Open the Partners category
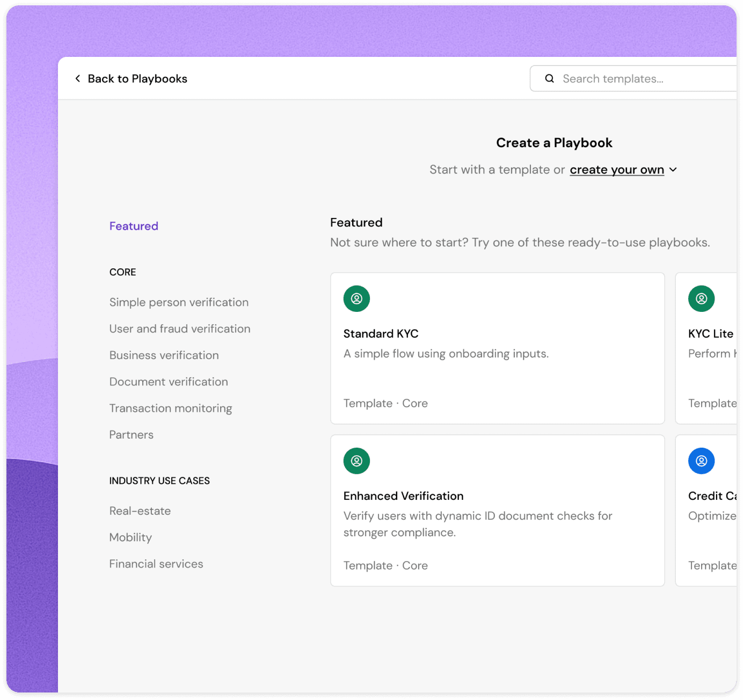The height and width of the screenshot is (700, 743). (132, 435)
